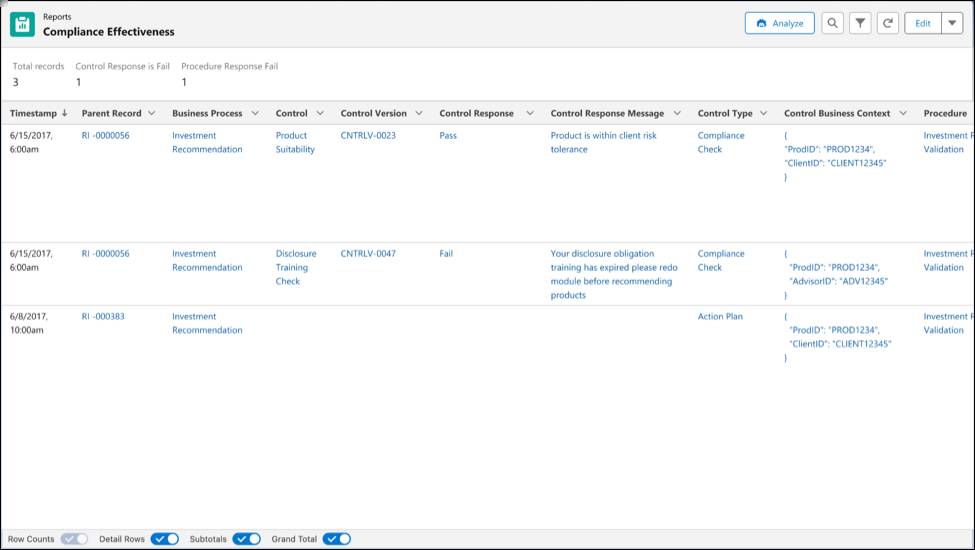Click the 6/8/2017, 10:00am timestamp cell
975x550 pixels.
point(29,323)
